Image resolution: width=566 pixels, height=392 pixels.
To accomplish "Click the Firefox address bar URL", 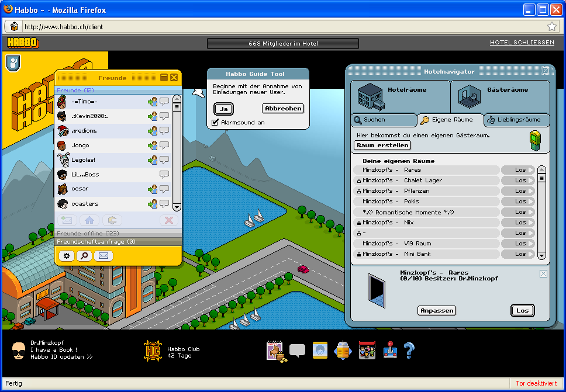I will pos(64,27).
